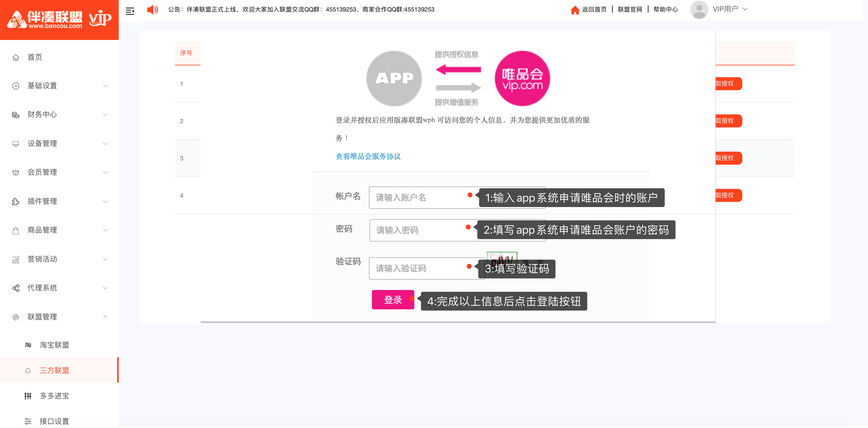
Task: Click the home icon beside 返回首页
Action: pyautogui.click(x=575, y=10)
